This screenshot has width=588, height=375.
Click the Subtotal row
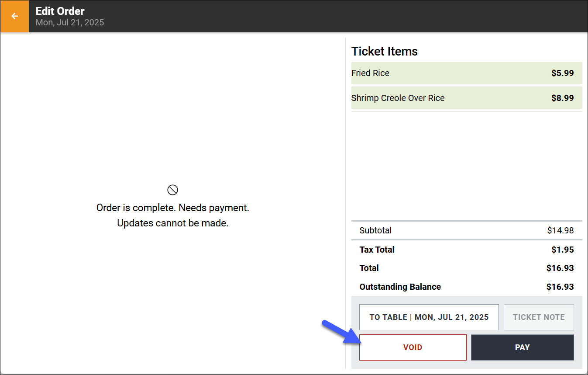(467, 230)
